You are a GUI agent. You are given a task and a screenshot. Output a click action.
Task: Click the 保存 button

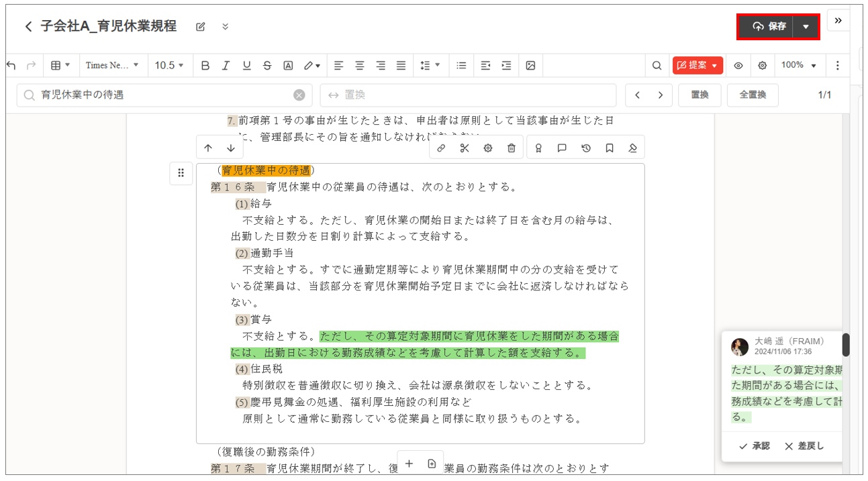(x=769, y=26)
